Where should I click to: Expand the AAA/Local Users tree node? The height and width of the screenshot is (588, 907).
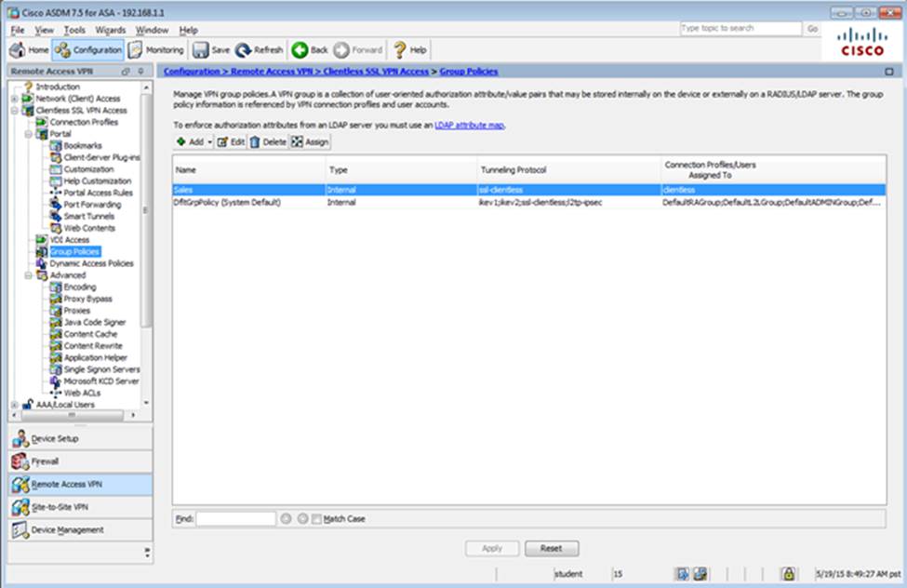point(14,405)
